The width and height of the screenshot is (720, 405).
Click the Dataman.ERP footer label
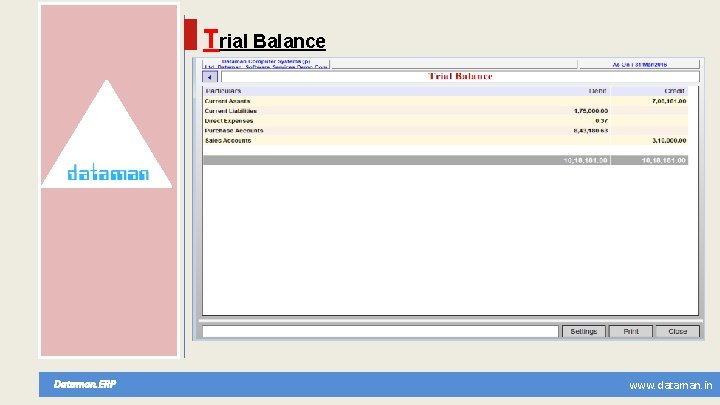click(x=85, y=384)
